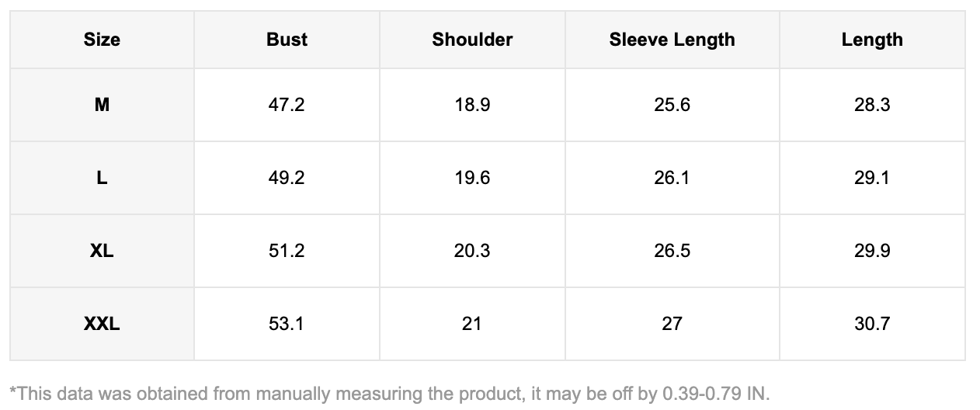Image resolution: width=980 pixels, height=410 pixels.
Task: Click shoulder value 21 in XXL row
Action: 472,324
